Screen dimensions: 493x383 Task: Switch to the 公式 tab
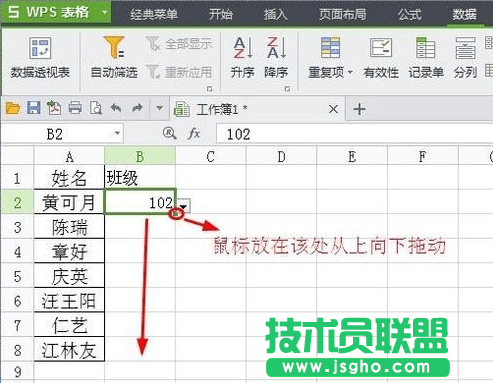(x=409, y=14)
